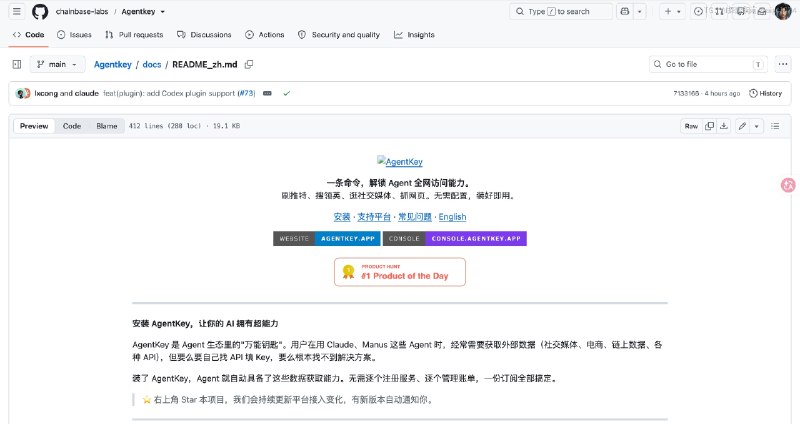
Task: Click the pink floating translate extension icon
Action: click(789, 185)
